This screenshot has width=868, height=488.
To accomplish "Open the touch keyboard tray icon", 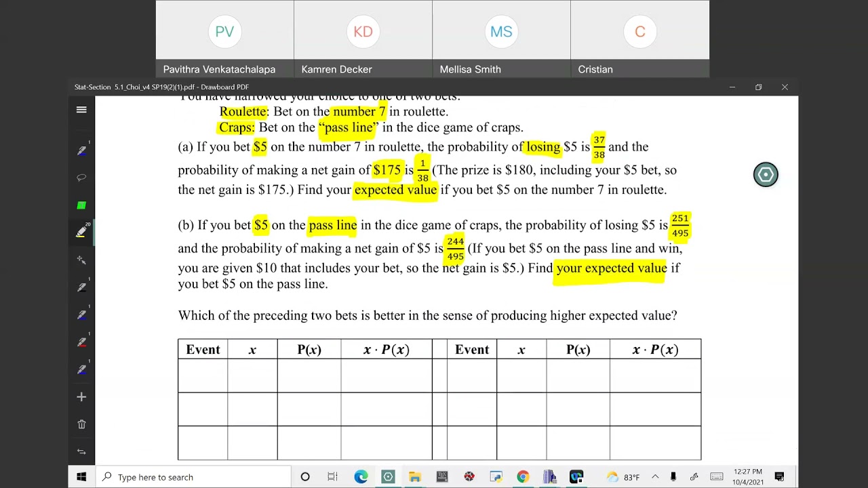I will click(x=717, y=477).
